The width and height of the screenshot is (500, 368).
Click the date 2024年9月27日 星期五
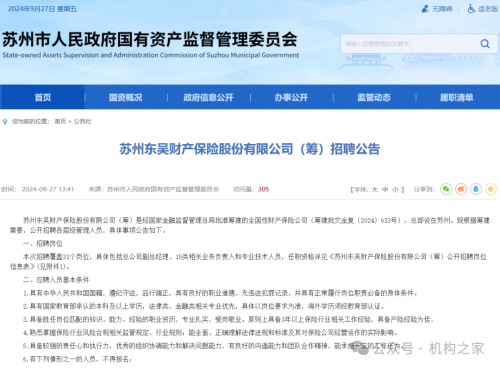pos(42,9)
